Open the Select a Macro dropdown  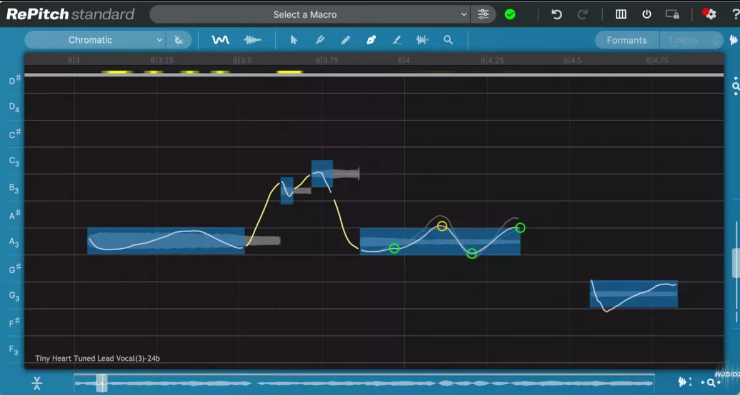point(310,15)
